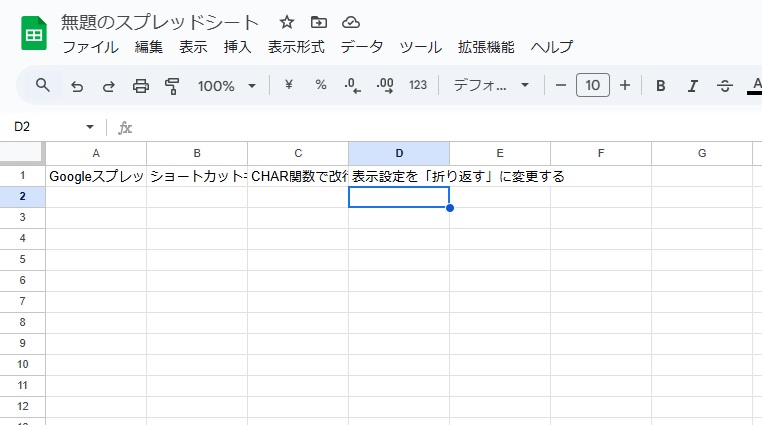Increase font size with plus button
This screenshot has height=425, width=762.
(x=625, y=85)
